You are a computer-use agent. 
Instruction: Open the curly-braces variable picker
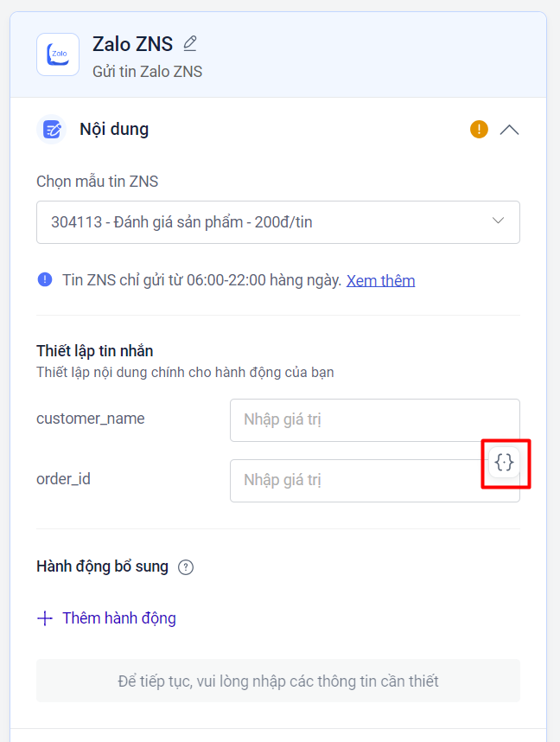point(505,463)
